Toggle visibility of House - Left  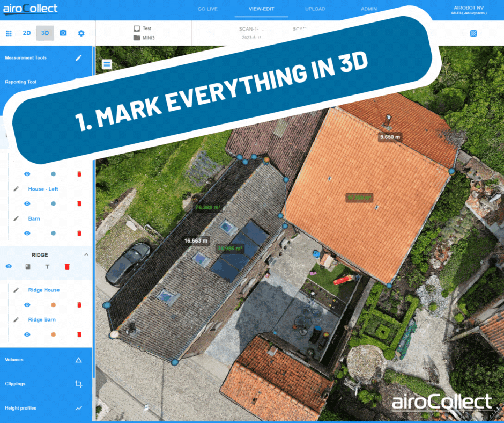point(27,203)
